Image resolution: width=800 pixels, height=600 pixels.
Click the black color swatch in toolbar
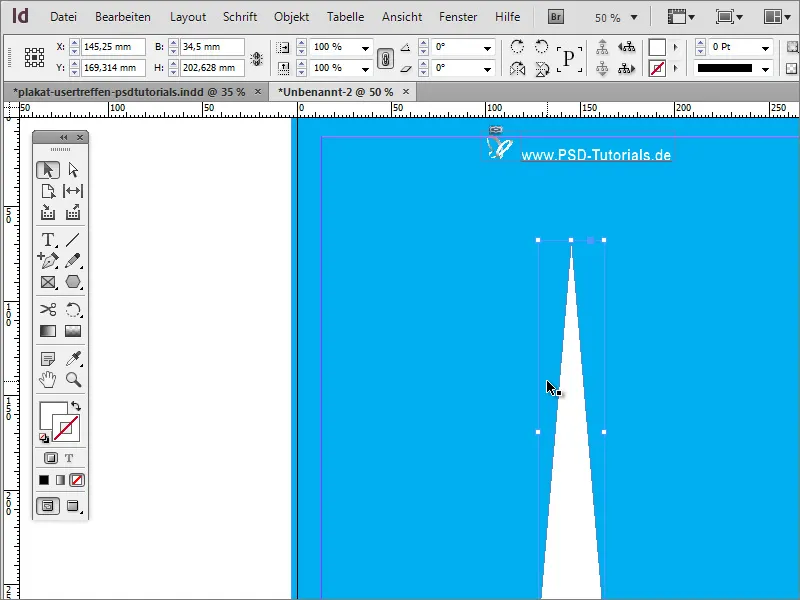(x=44, y=480)
